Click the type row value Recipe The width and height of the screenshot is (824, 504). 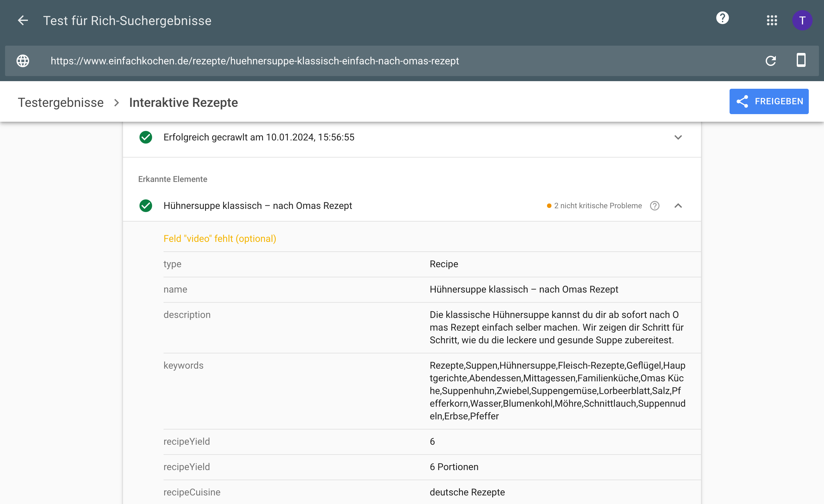[x=444, y=264]
